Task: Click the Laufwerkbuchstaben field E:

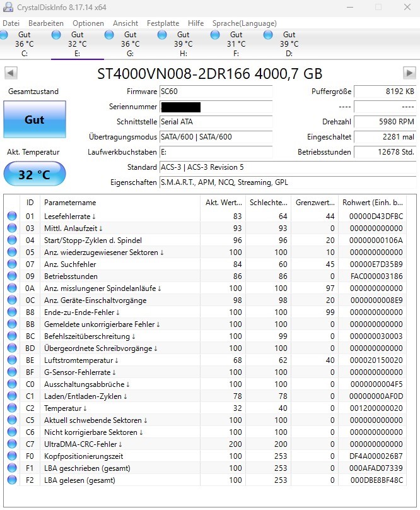Action: (216, 152)
